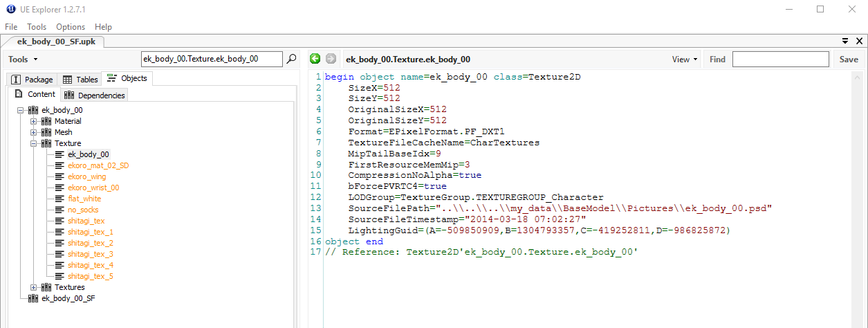Expand the Material tree node
Viewport: 868px width, 328px height.
(33, 121)
